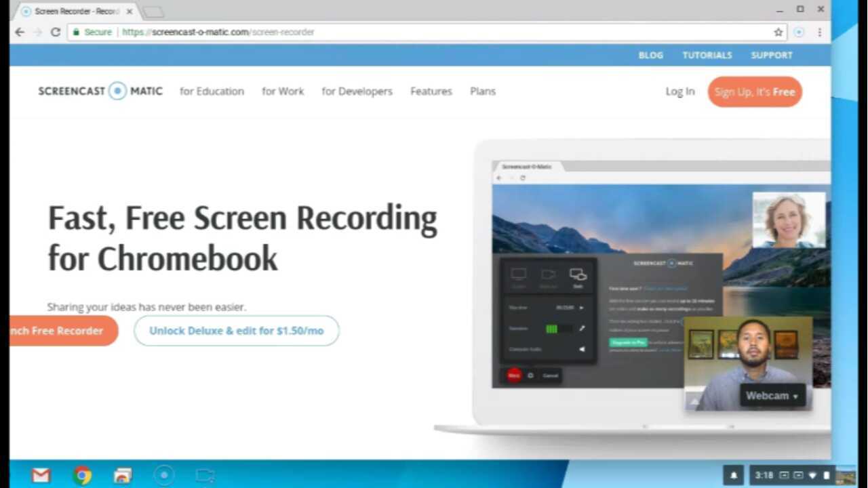The height and width of the screenshot is (488, 868).
Task: Open the Tutorials link
Action: click(x=707, y=55)
